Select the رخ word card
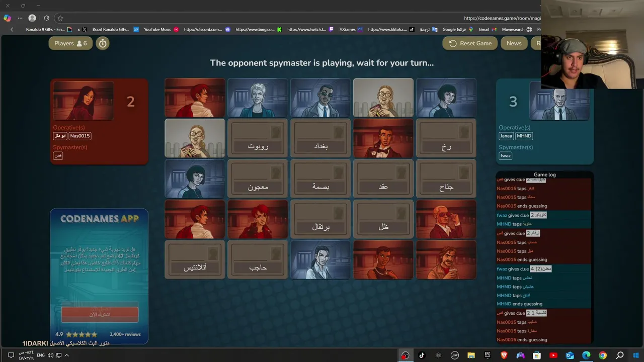Screen dimensions: 644x362 coord(446,138)
